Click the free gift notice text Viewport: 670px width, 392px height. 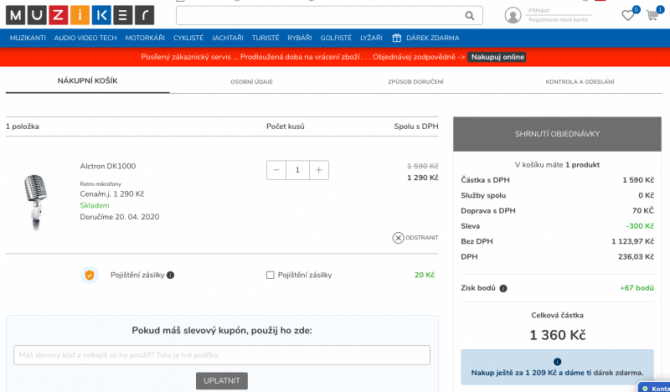pos(557,373)
